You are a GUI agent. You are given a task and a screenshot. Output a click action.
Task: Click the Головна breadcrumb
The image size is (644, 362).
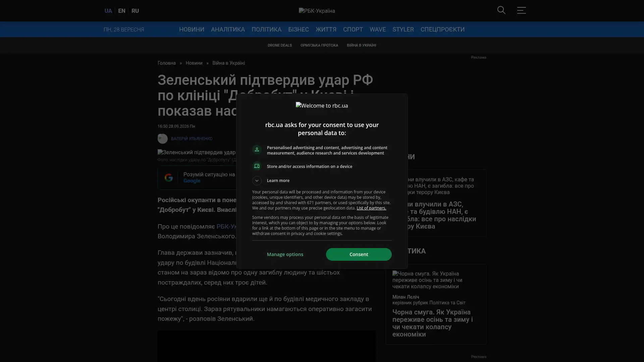[x=166, y=63]
